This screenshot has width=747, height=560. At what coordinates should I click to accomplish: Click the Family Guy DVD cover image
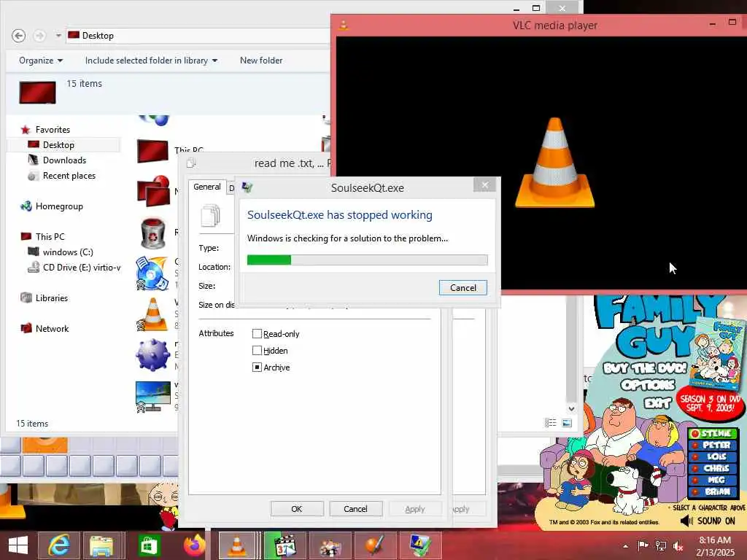[x=719, y=354]
